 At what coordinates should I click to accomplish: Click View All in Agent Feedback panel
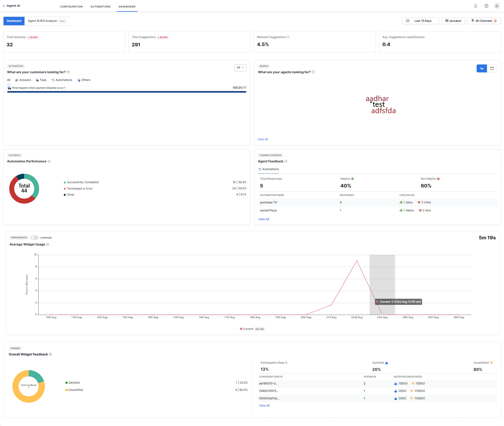coord(264,219)
